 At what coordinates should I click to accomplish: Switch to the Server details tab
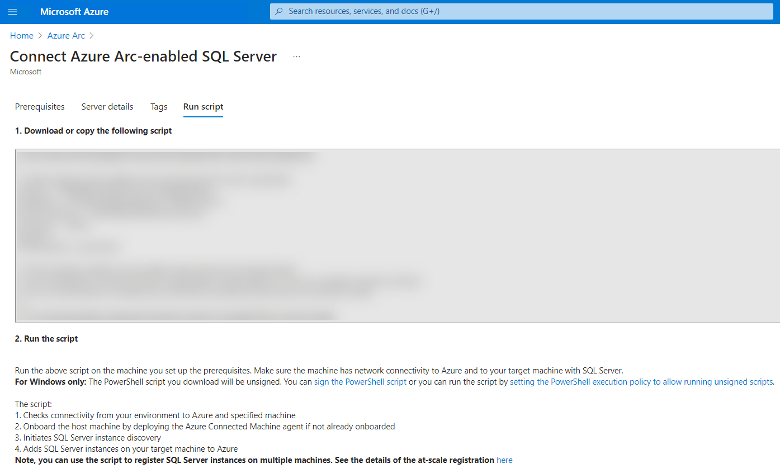[x=107, y=106]
